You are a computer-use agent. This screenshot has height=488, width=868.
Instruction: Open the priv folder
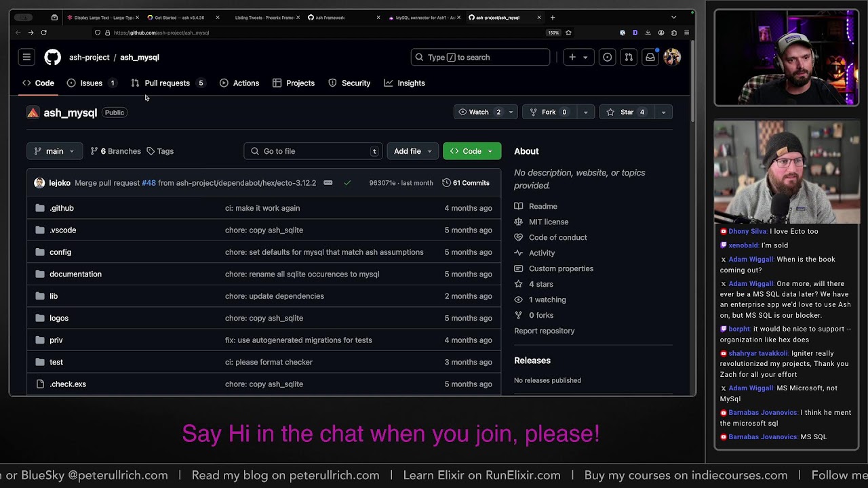[56, 340]
